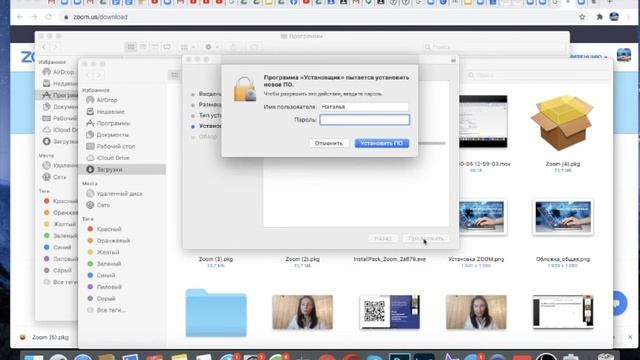Reload the zoom.us page

point(49,17)
